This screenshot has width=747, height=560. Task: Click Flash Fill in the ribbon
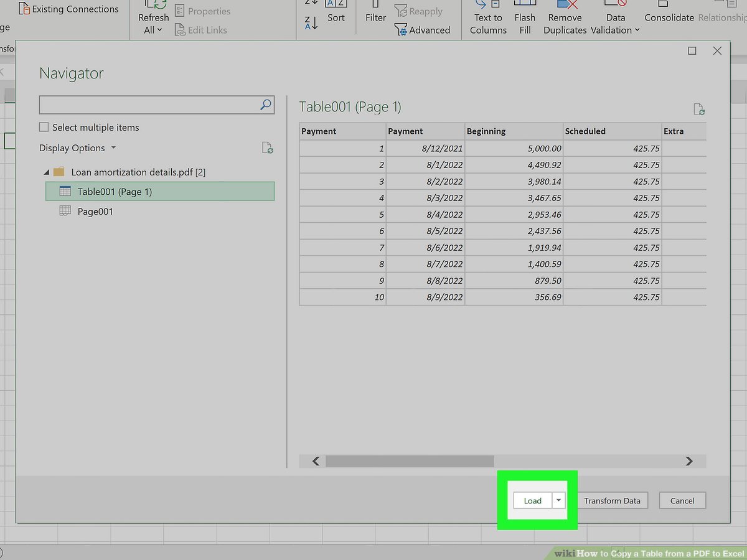525,17
